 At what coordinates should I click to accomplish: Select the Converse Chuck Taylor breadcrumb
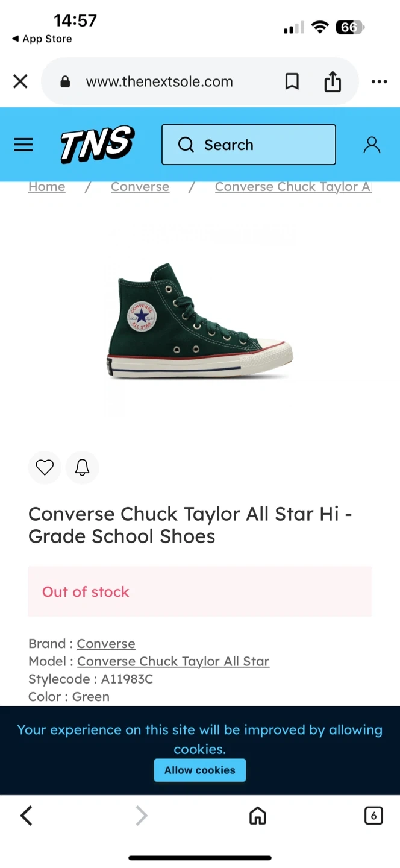[293, 187]
